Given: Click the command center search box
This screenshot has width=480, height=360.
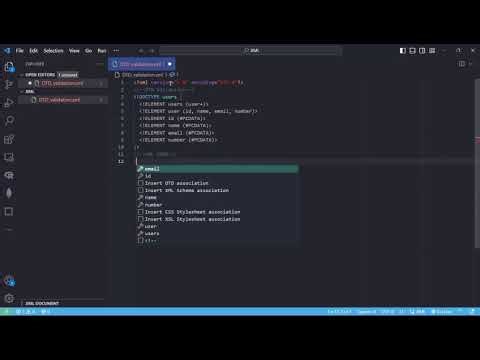Looking at the screenshot, I should pyautogui.click(x=251, y=51).
